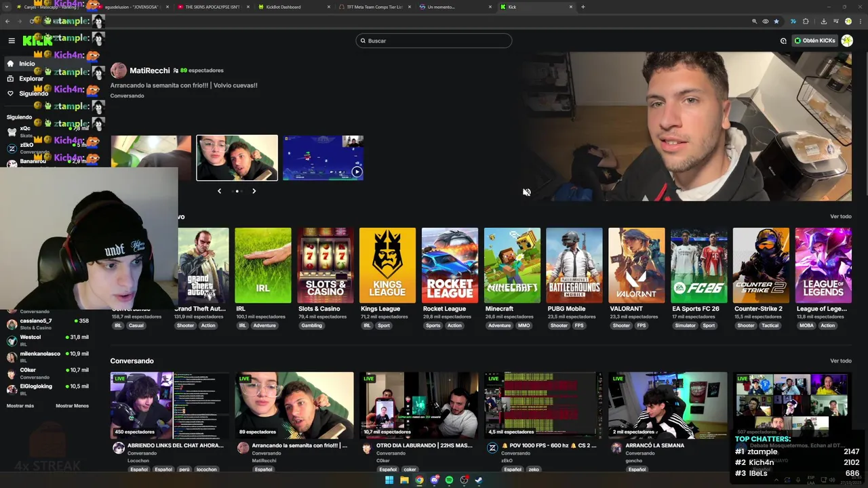Open the IRL category card
Screen dimensions: 868x488
coord(263,265)
